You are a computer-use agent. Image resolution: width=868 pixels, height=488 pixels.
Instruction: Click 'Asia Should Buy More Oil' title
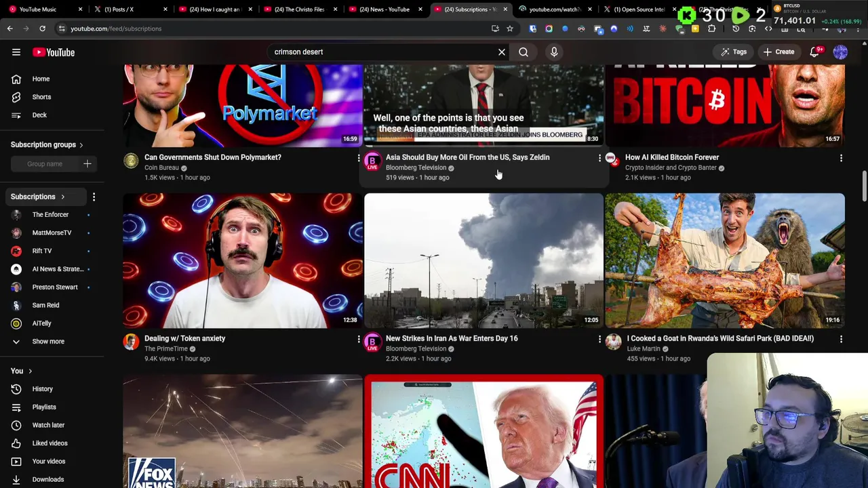[x=467, y=157]
